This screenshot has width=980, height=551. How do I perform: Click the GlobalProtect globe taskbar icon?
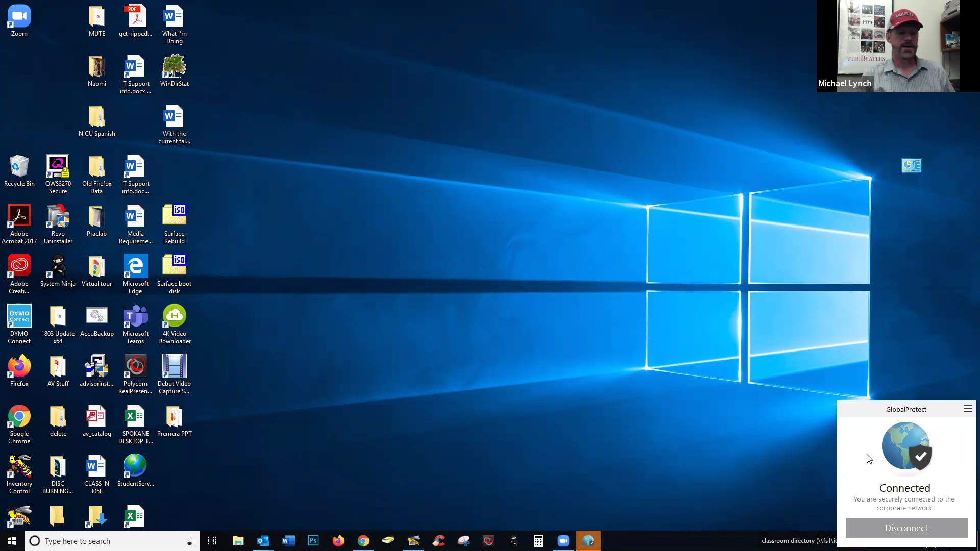click(588, 541)
